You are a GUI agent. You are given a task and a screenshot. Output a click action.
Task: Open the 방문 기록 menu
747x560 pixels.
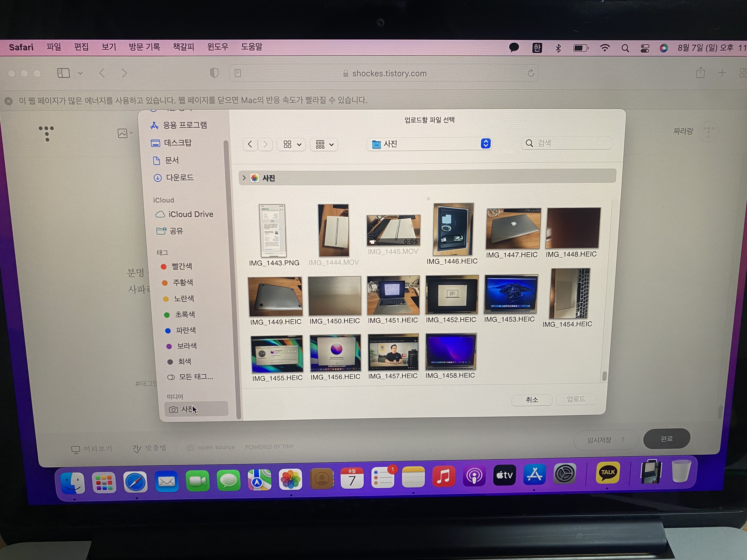click(x=145, y=47)
